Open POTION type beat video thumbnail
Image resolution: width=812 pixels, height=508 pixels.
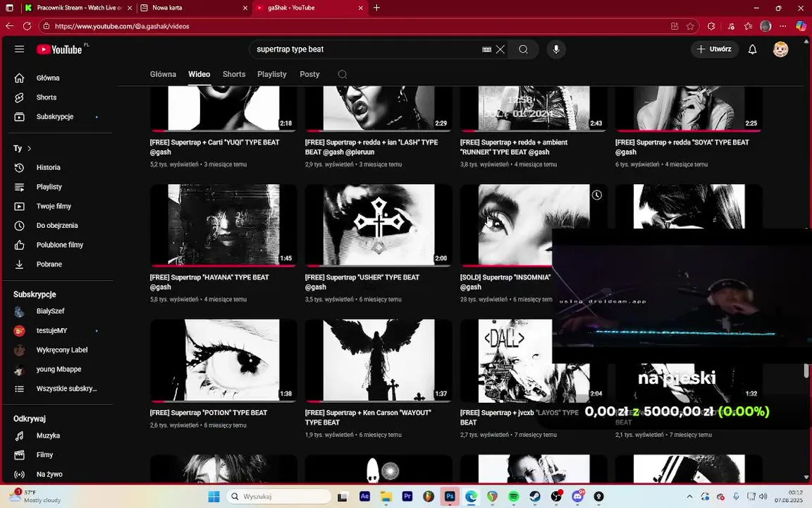click(223, 361)
